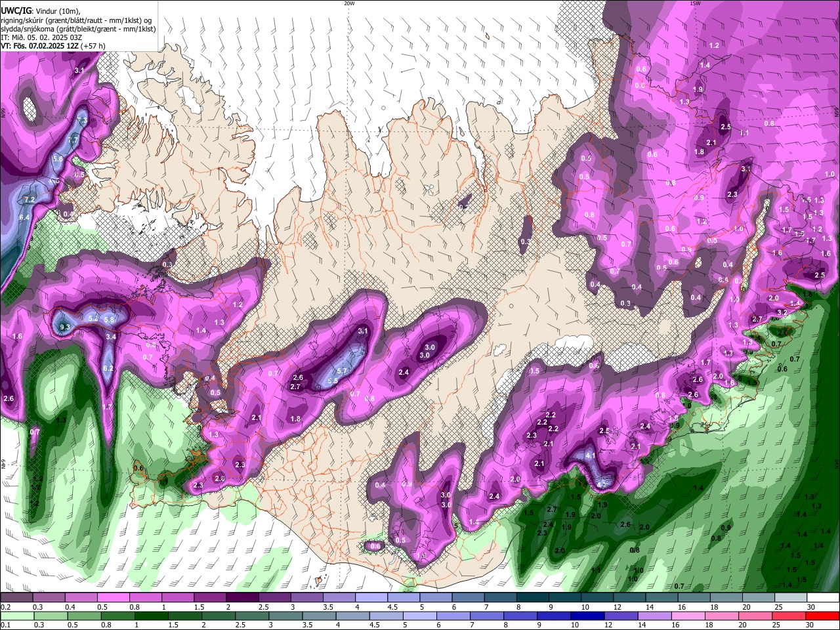Click the light pink 16 swatch in rain scale
840x630 pixels.
pos(688,616)
